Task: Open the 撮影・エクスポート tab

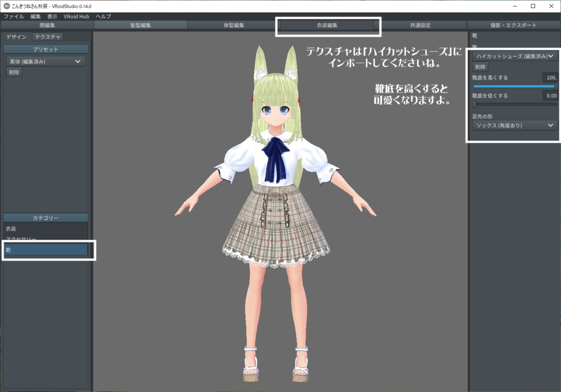Action: pyautogui.click(x=515, y=25)
